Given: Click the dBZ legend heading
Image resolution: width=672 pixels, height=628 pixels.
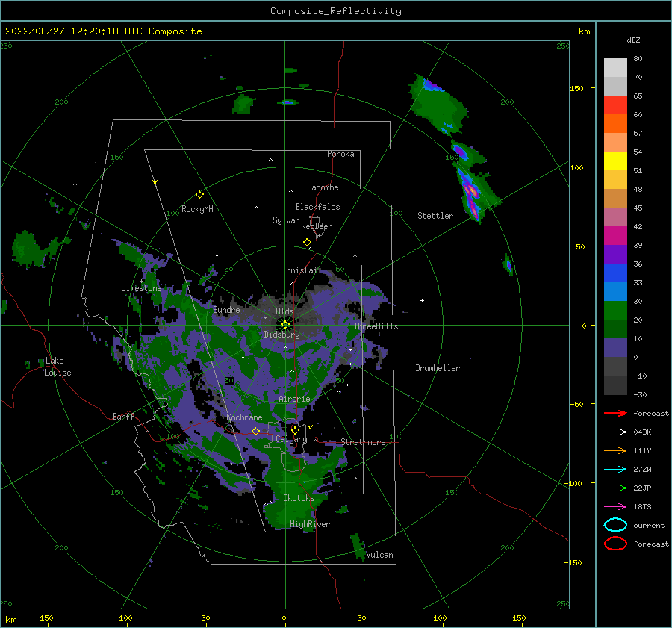Looking at the screenshot, I should (x=633, y=40).
